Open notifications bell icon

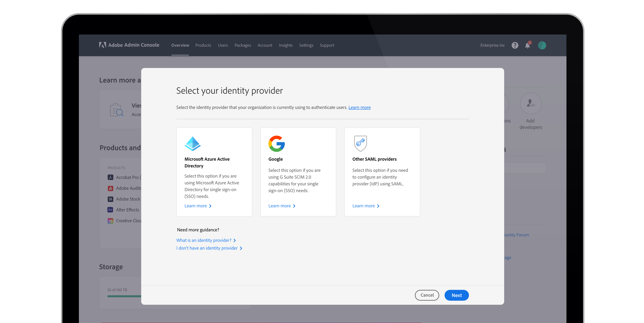pos(528,45)
